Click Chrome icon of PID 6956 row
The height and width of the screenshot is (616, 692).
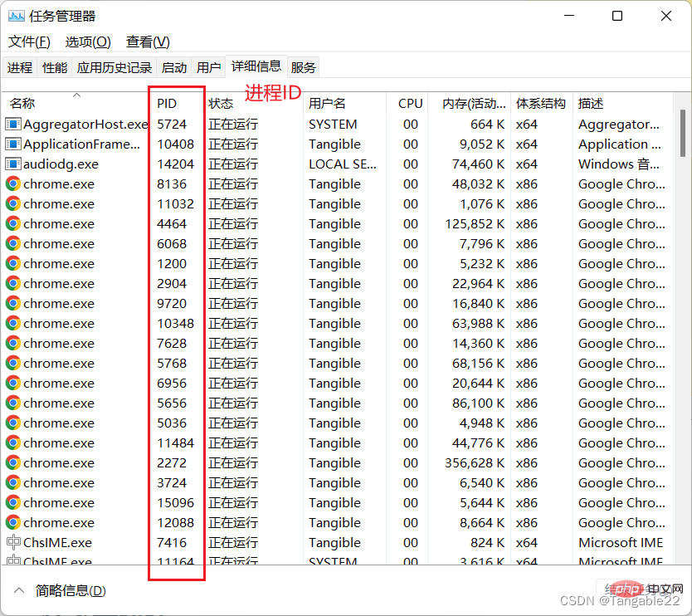13,383
